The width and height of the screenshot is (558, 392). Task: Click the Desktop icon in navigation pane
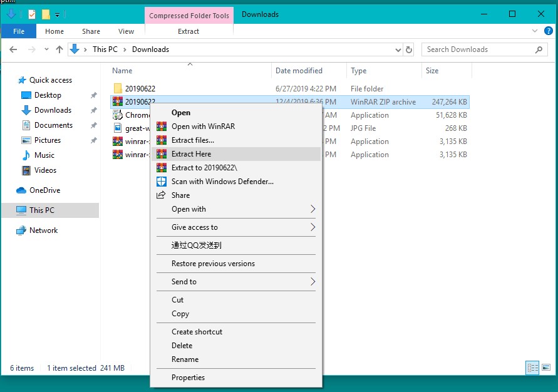coord(26,95)
